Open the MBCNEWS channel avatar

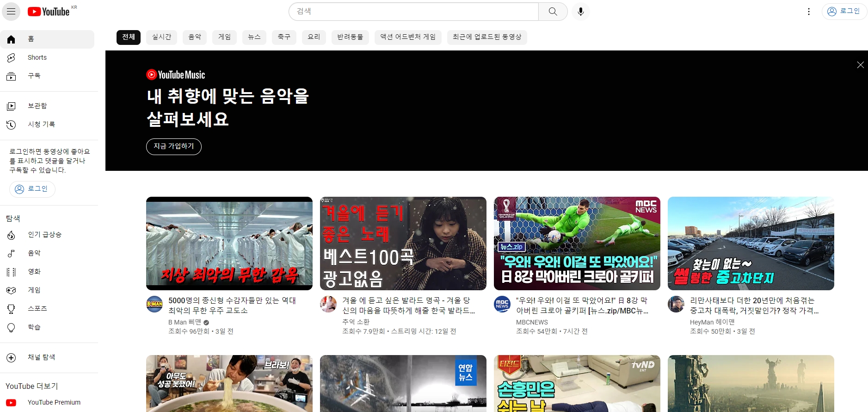(x=502, y=304)
